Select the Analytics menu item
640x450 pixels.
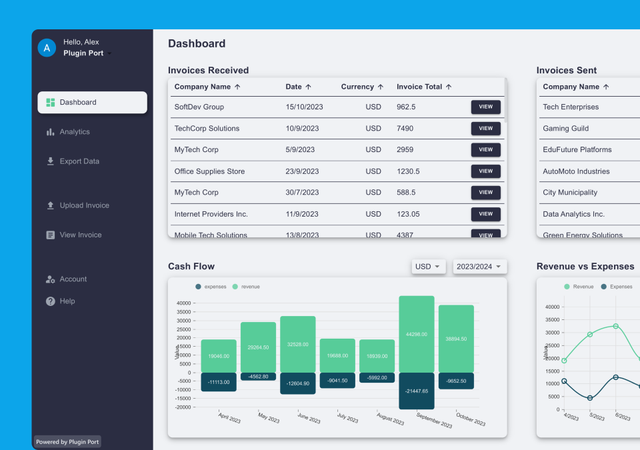(x=74, y=132)
